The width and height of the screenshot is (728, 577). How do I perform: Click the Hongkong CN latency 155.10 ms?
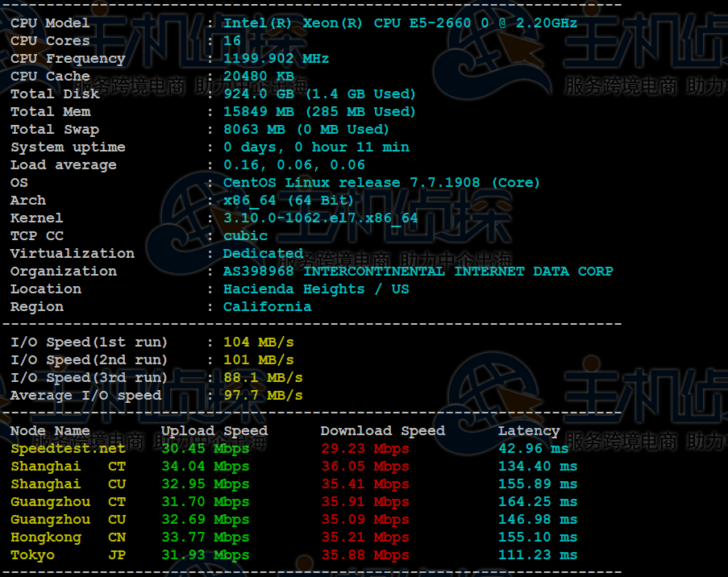(x=537, y=538)
